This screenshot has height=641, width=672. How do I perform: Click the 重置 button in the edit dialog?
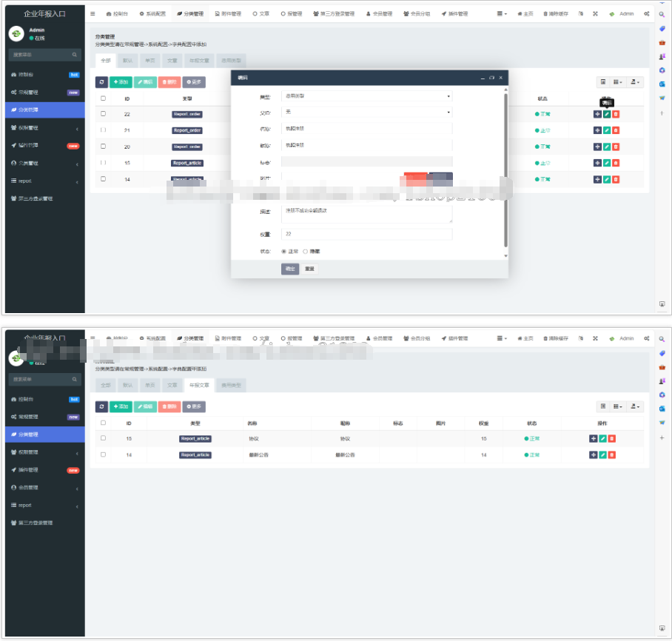pyautogui.click(x=309, y=269)
